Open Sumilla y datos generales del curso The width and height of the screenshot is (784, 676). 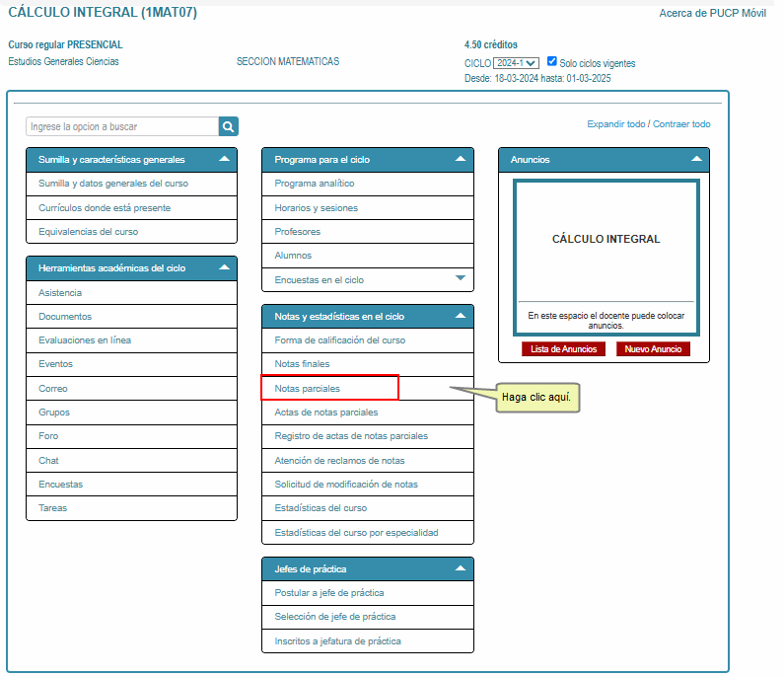pyautogui.click(x=131, y=184)
